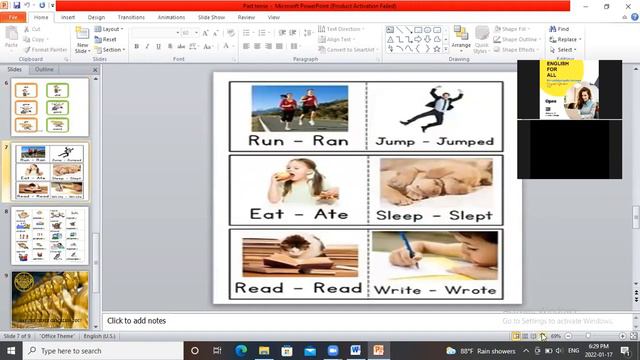Click the zoom in plus button
The image size is (640, 360).
click(622, 336)
